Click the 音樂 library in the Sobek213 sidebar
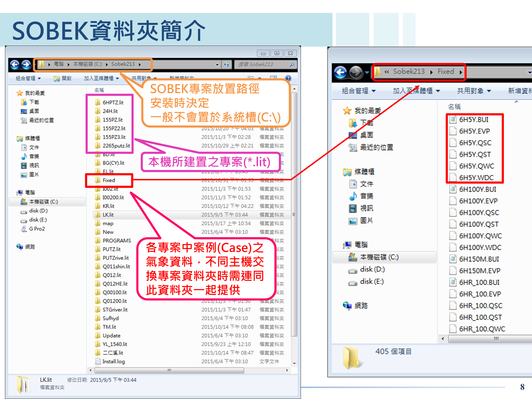This screenshot has width=532, height=399. coord(30,157)
